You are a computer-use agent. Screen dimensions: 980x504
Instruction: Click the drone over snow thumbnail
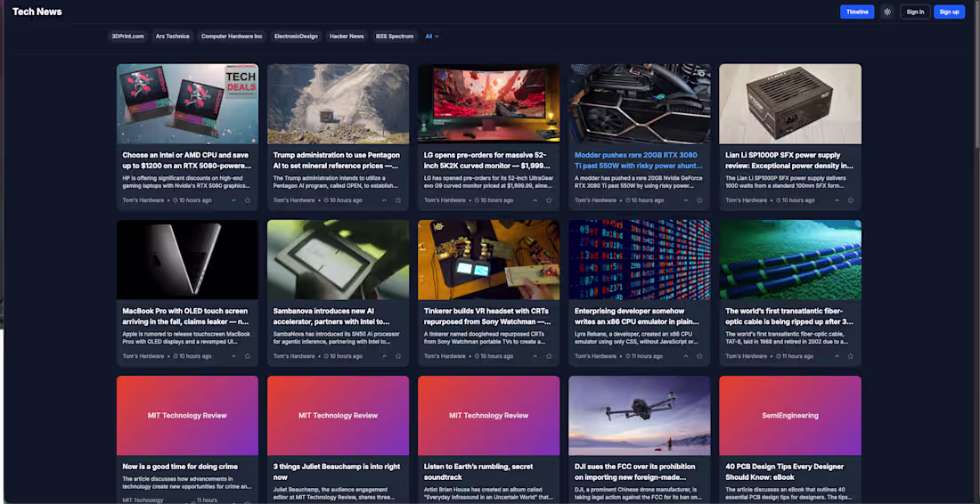tap(640, 415)
